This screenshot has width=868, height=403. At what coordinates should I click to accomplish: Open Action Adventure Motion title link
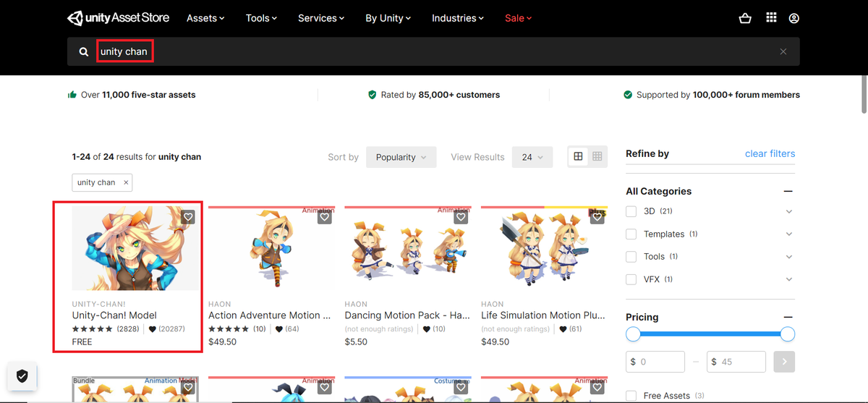pyautogui.click(x=269, y=315)
